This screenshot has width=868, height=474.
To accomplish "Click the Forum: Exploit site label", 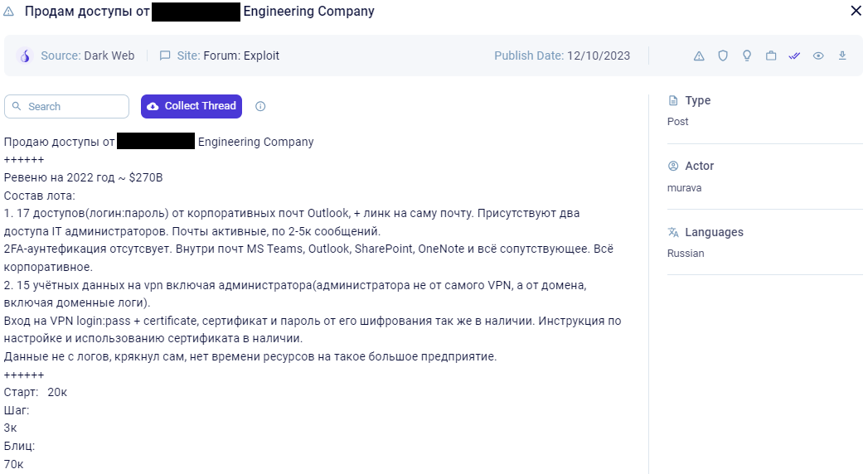I will point(241,56).
